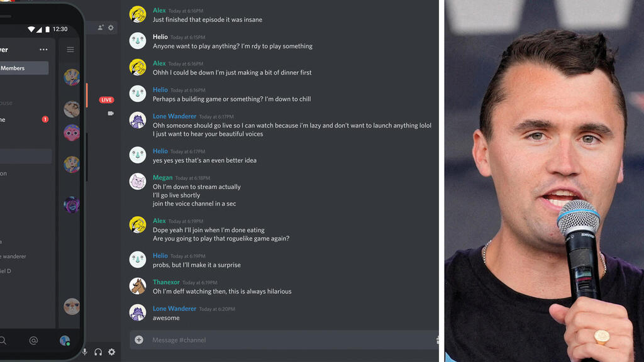Tap the search icon on phone bottom bar
This screenshot has width=644, height=362.
(x=3, y=340)
